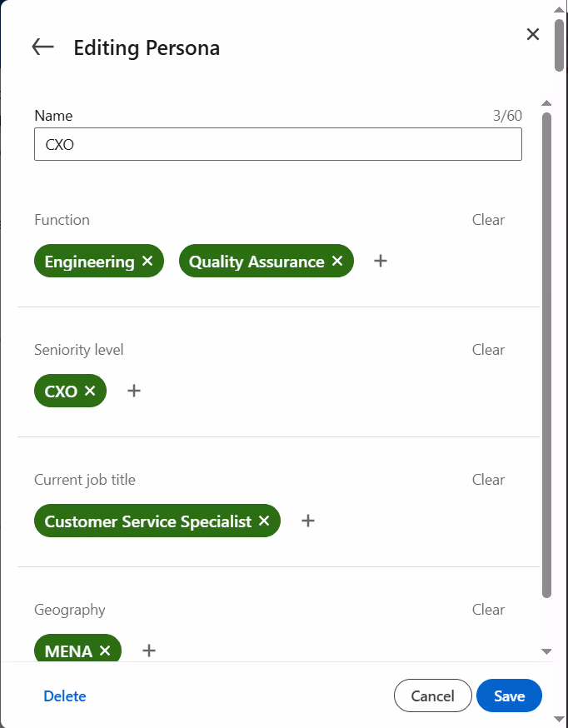The height and width of the screenshot is (728, 568).
Task: Select the Engineering tag label
Action: tap(90, 262)
